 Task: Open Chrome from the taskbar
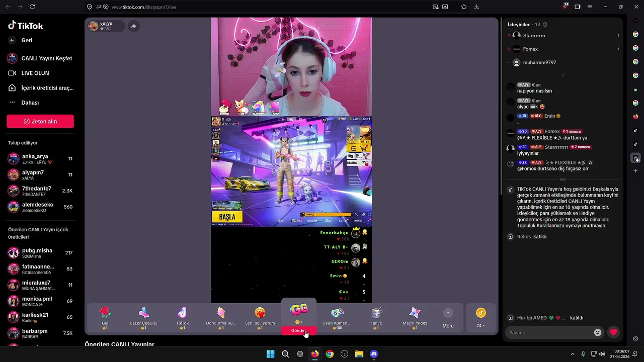[x=330, y=354]
